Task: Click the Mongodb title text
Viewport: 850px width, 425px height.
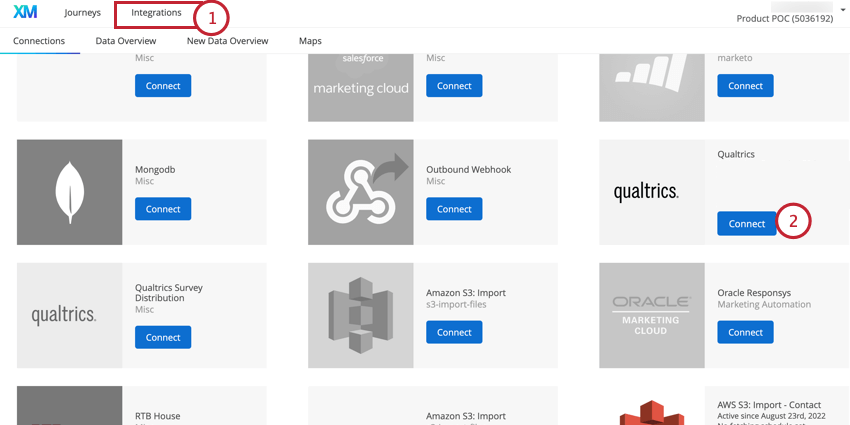Action: [155, 170]
